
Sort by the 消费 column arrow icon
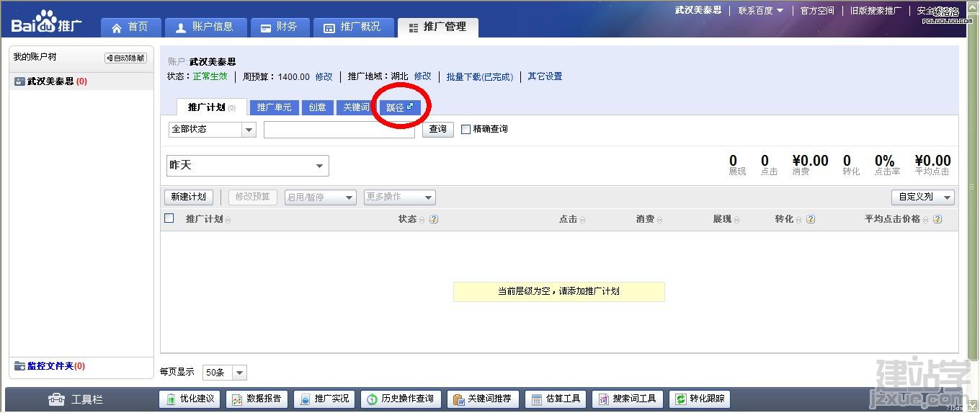[659, 220]
